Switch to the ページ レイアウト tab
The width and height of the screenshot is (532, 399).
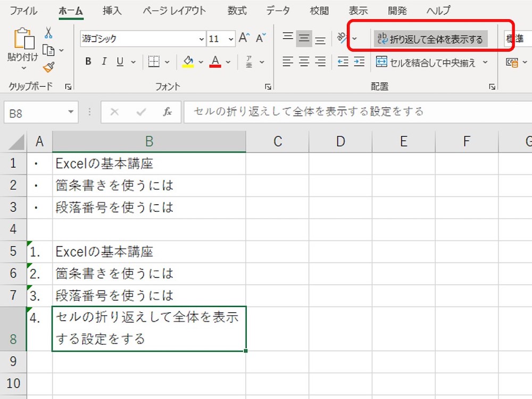click(174, 11)
